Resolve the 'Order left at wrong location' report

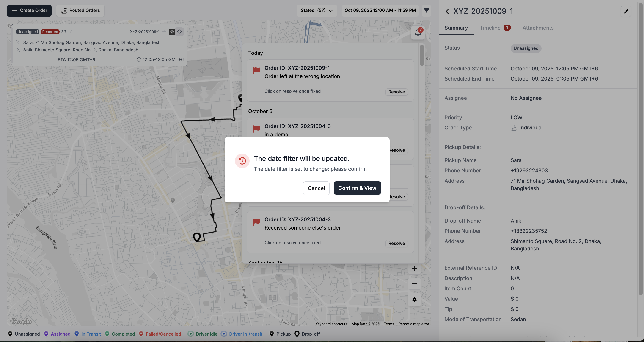[396, 92]
